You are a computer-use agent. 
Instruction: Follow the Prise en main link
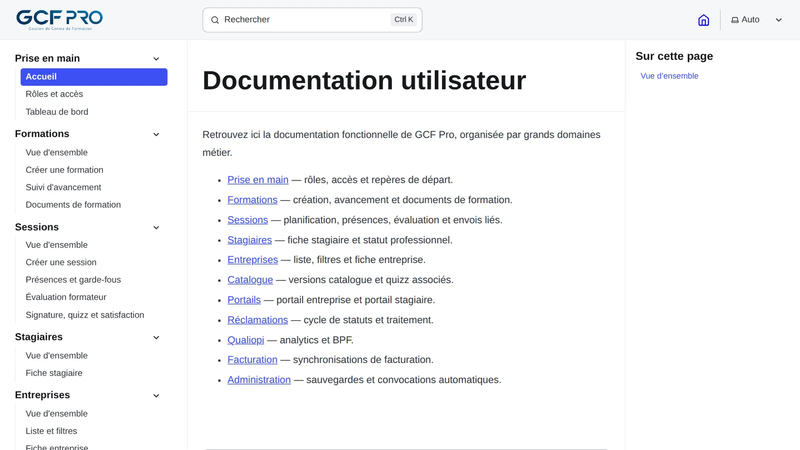[258, 180]
